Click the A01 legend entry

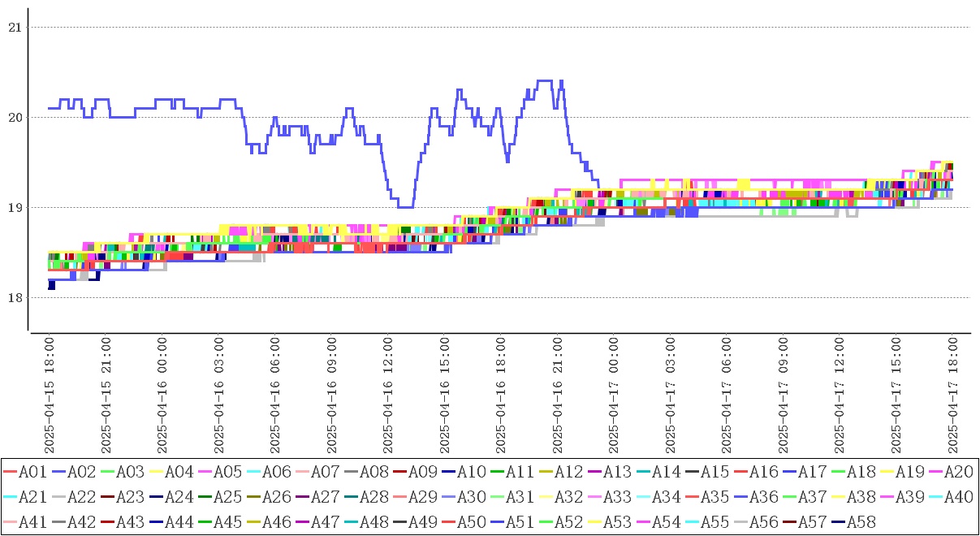pyautogui.click(x=32, y=471)
